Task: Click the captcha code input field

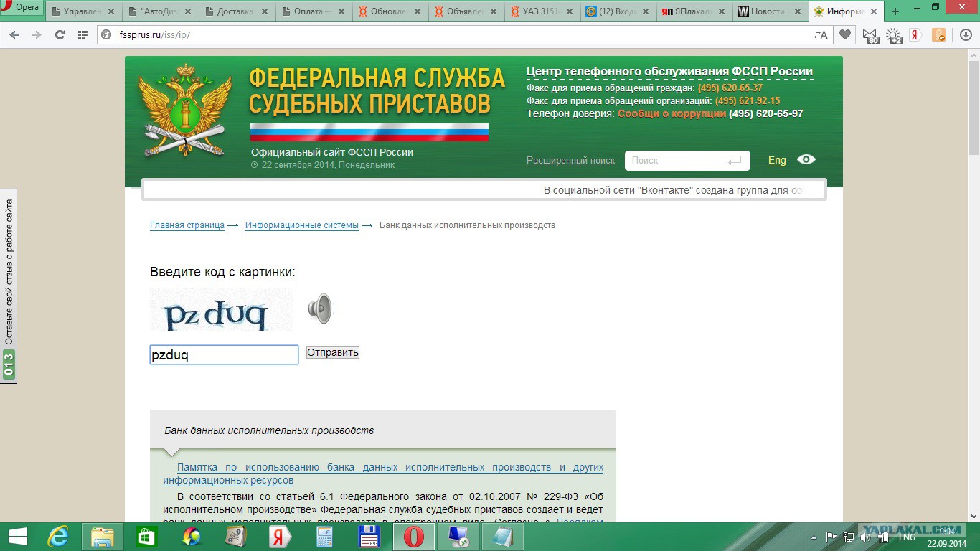Action: click(224, 354)
